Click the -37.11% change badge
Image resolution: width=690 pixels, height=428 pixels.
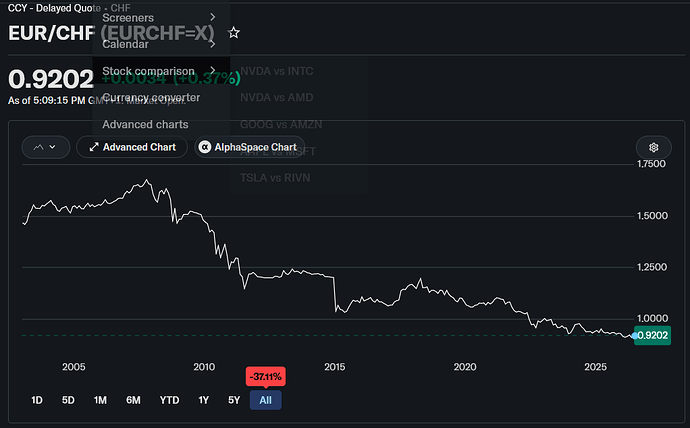pos(265,377)
